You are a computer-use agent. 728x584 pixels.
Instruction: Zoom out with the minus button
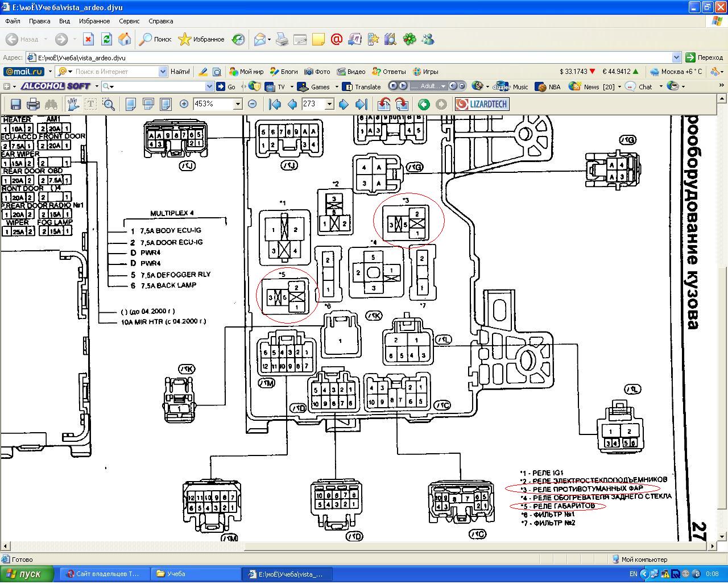pos(252,104)
